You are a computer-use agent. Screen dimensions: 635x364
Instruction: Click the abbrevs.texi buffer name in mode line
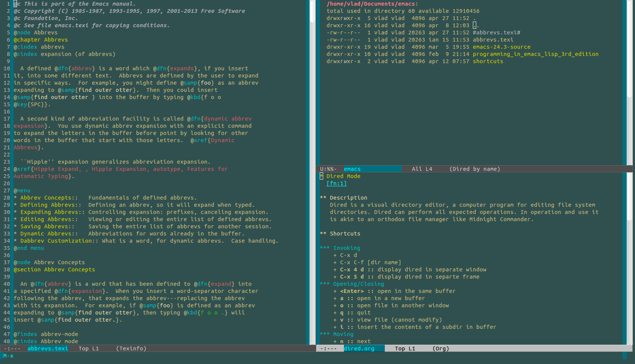tap(48, 349)
